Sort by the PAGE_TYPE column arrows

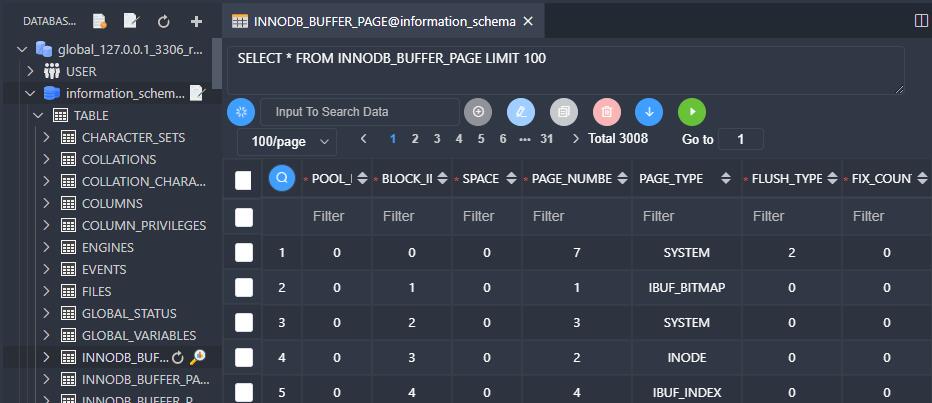coord(726,178)
